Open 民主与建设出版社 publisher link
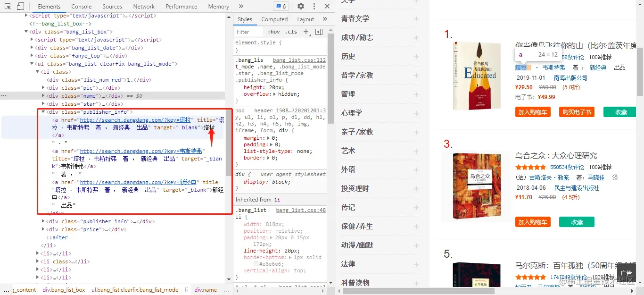Image resolution: width=644 pixels, height=295 pixels. point(577,188)
